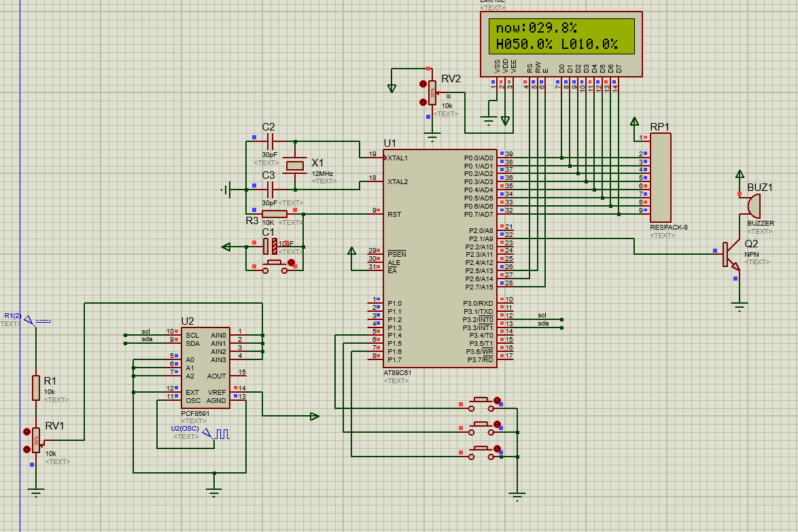Click the "U2(OSC)" generator label
The image size is (798, 532).
[x=185, y=429]
